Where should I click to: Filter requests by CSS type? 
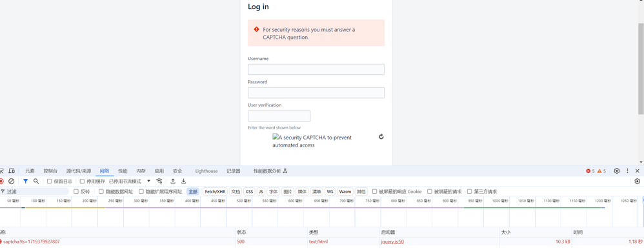[249, 192]
